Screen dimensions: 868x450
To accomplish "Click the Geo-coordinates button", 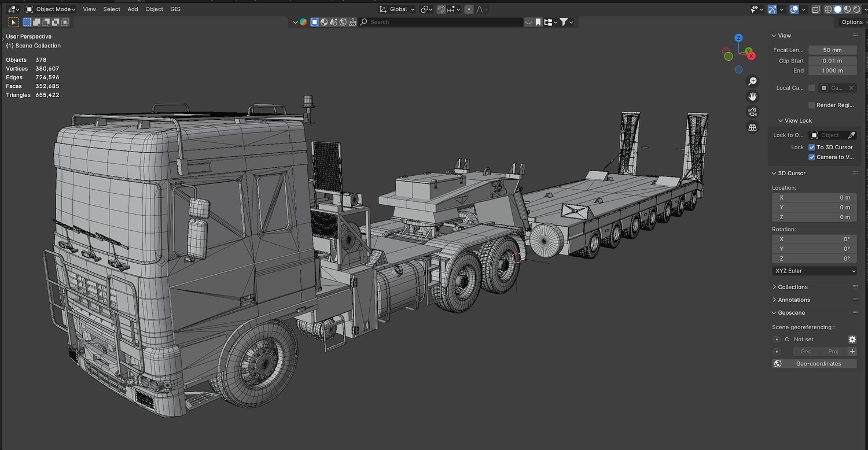I will coord(815,364).
